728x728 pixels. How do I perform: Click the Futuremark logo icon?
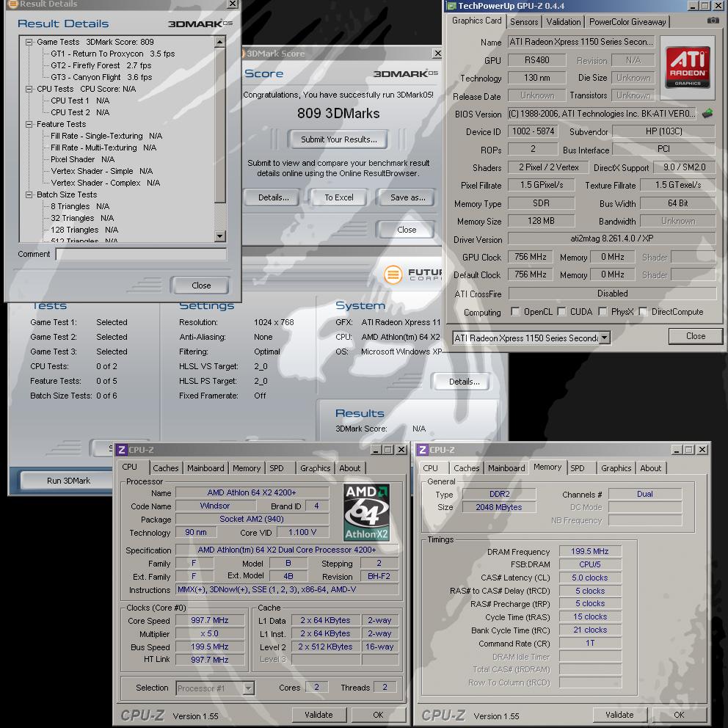pos(393,274)
